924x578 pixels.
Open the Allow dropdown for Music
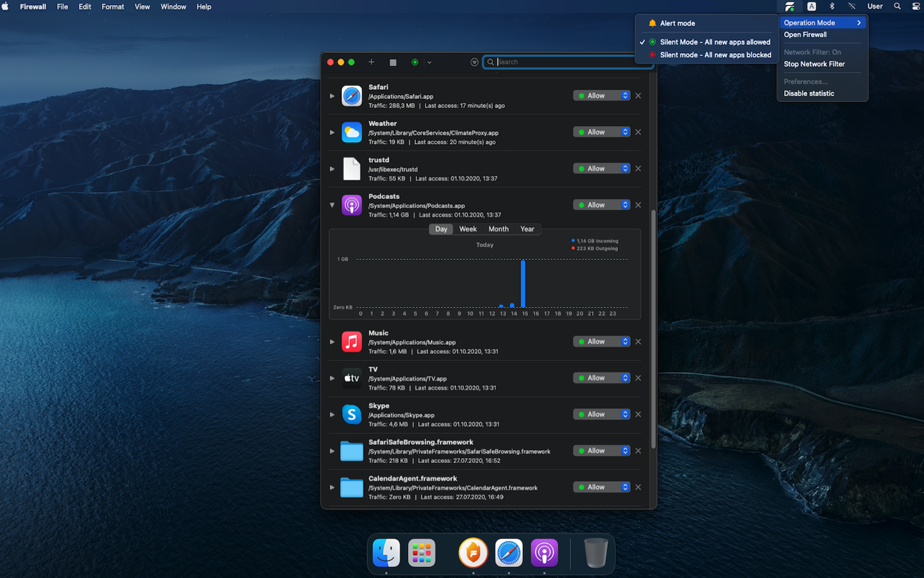601,341
